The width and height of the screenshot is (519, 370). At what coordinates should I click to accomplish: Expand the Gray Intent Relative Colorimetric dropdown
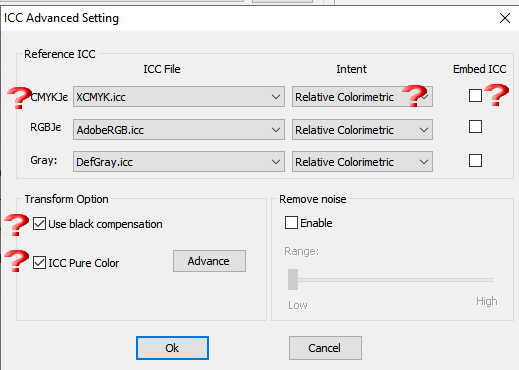(362, 162)
